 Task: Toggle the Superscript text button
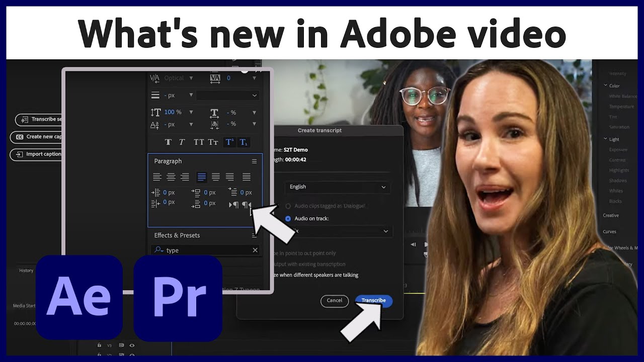pyautogui.click(x=229, y=142)
